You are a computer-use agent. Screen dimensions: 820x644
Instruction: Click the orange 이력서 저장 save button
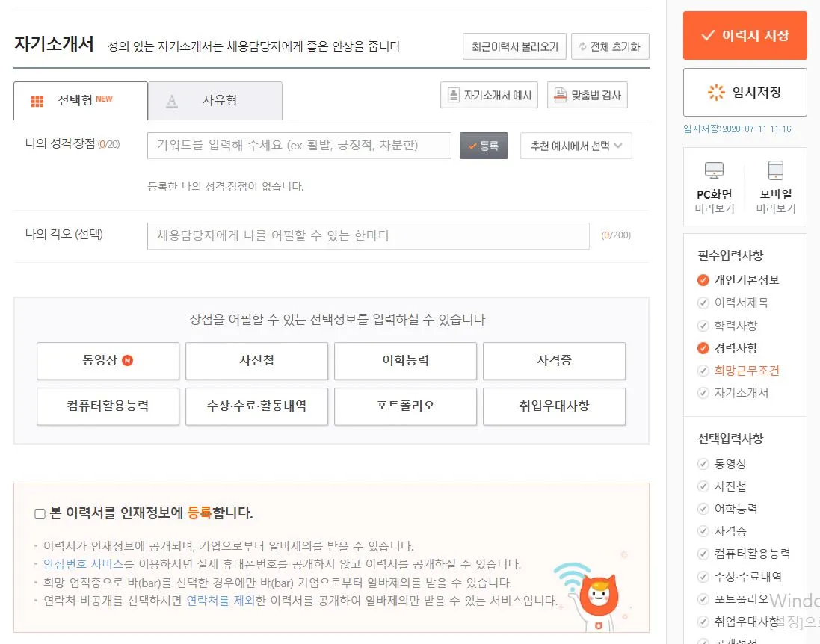[745, 35]
